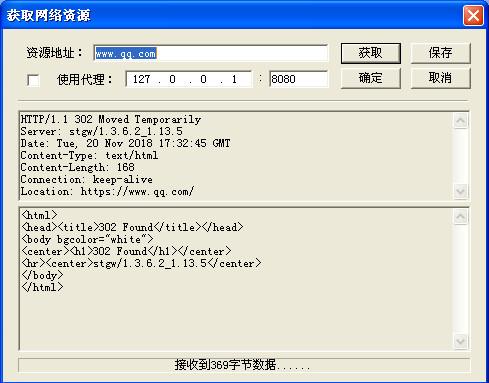The width and height of the screenshot is (489, 383).
Task: Focus the 资源地址 URL input field
Action: click(x=211, y=53)
